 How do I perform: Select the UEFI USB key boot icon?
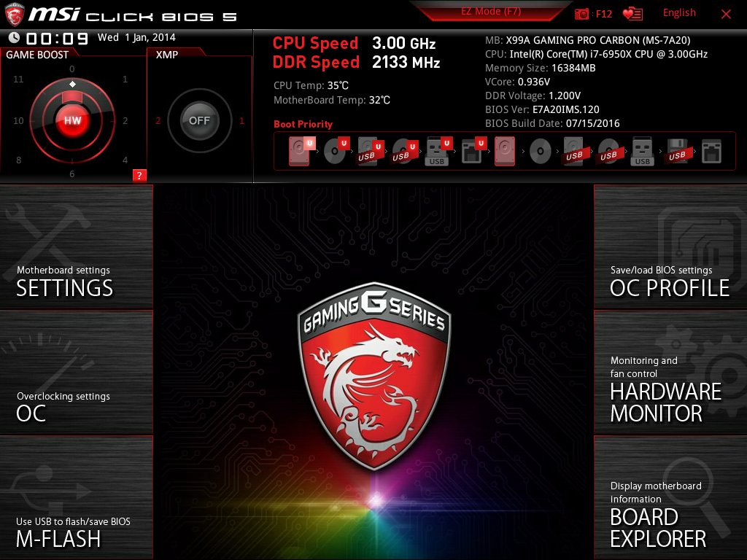point(438,151)
